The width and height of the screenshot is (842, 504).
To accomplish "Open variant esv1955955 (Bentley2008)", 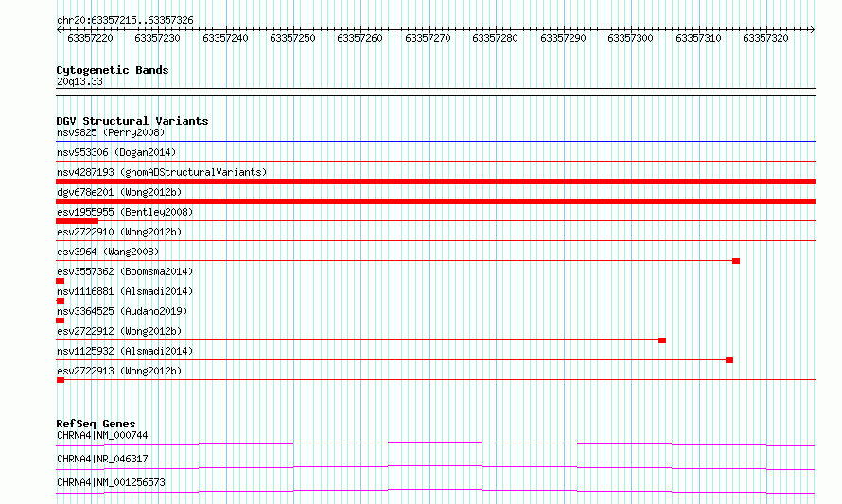I will tap(125, 212).
